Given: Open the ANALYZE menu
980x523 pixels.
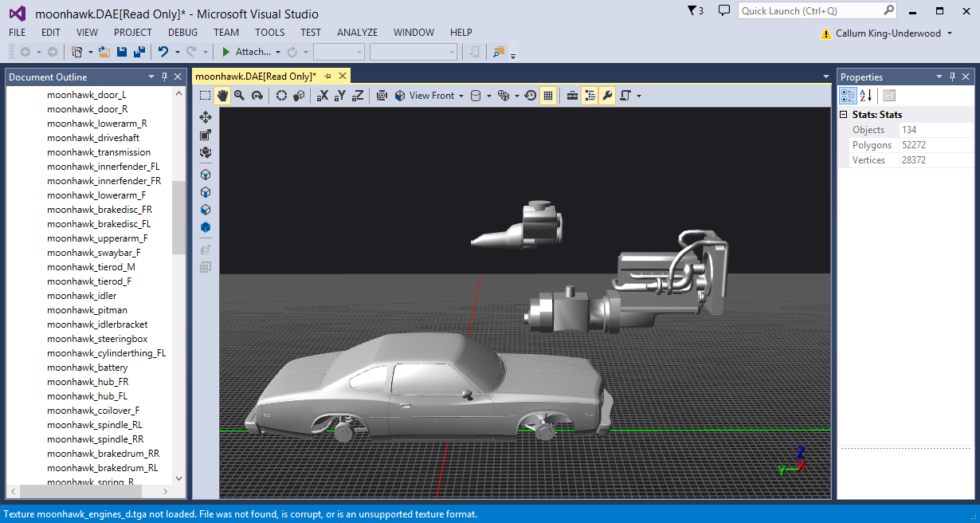Looking at the screenshot, I should (357, 33).
